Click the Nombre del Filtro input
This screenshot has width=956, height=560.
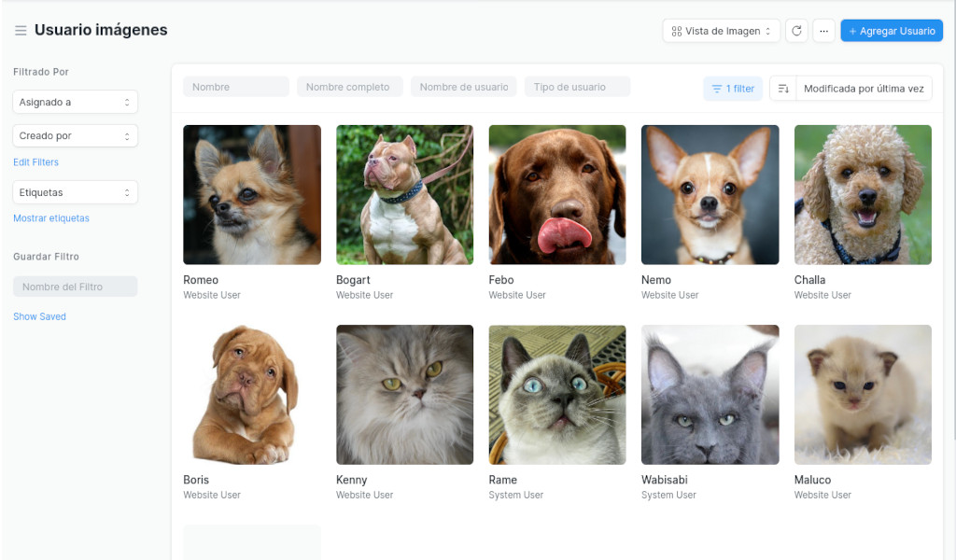point(75,287)
